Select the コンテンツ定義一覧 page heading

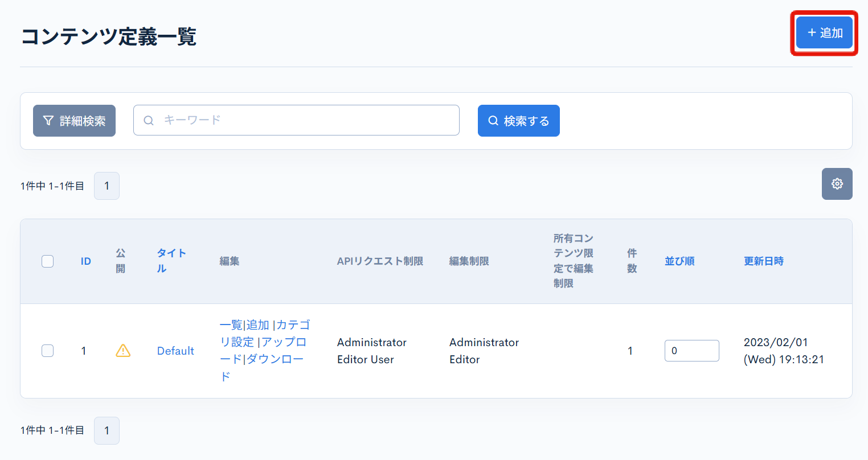[108, 36]
